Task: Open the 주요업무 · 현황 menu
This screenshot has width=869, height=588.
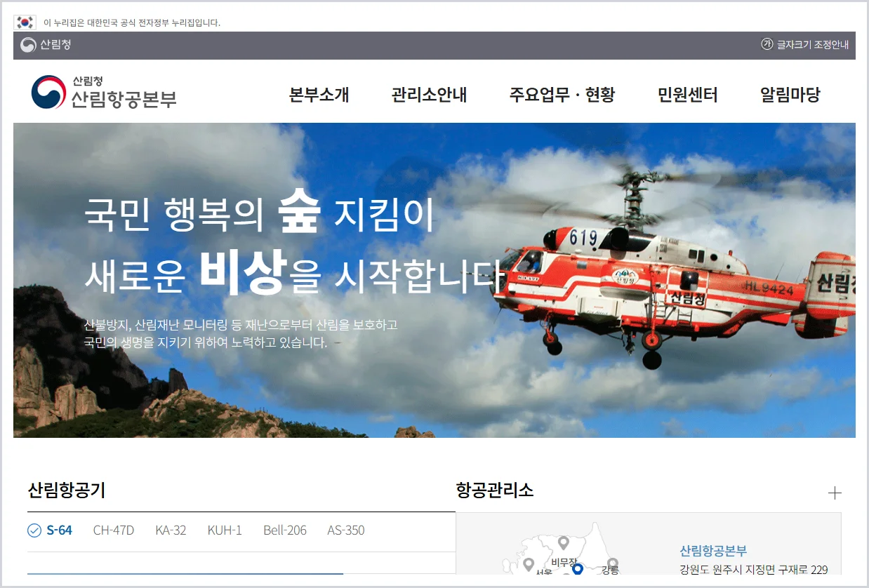Action: pyautogui.click(x=562, y=95)
